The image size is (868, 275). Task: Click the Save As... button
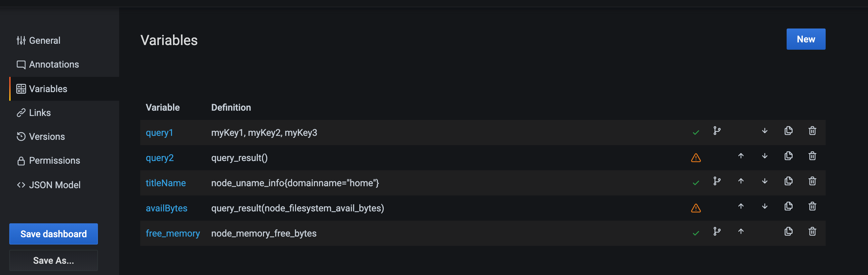click(54, 260)
